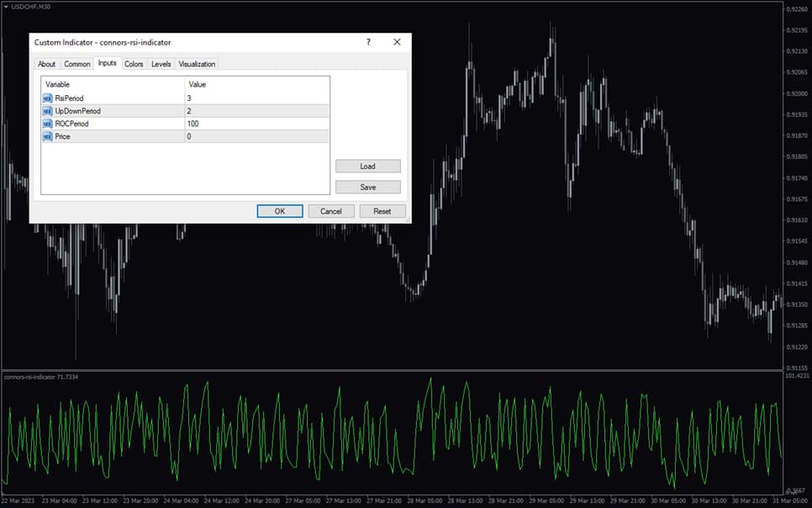Expand the USDCHF,M30 chart dropdown arrow

click(7, 5)
